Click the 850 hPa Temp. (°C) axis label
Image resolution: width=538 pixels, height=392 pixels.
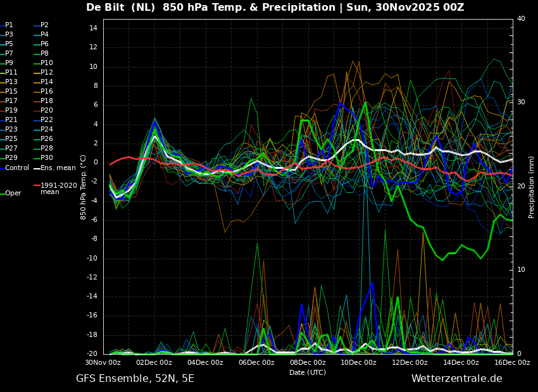click(84, 187)
